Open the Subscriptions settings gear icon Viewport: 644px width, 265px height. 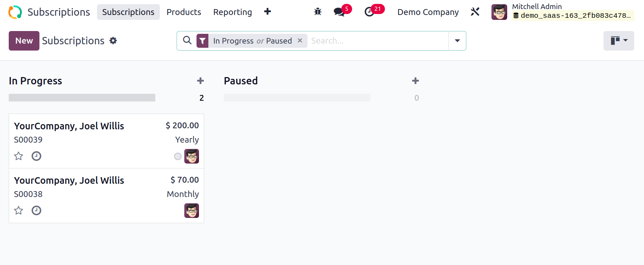coord(113,41)
